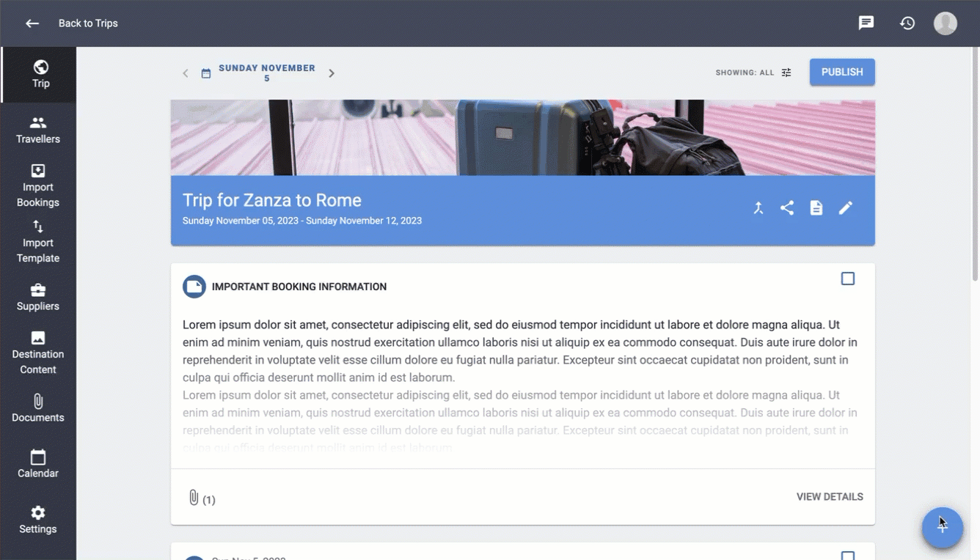This screenshot has height=560, width=980.
Task: Open the attachment paperclip (1)
Action: coord(194,498)
